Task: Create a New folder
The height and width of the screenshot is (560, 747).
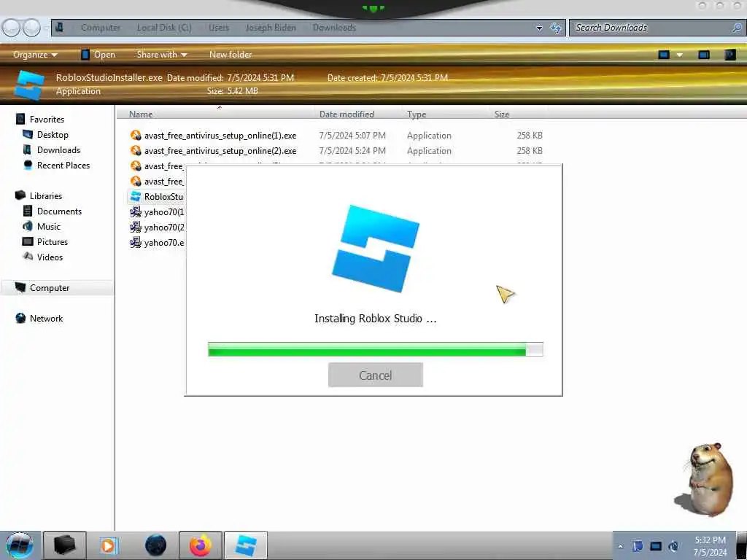Action: (231, 55)
